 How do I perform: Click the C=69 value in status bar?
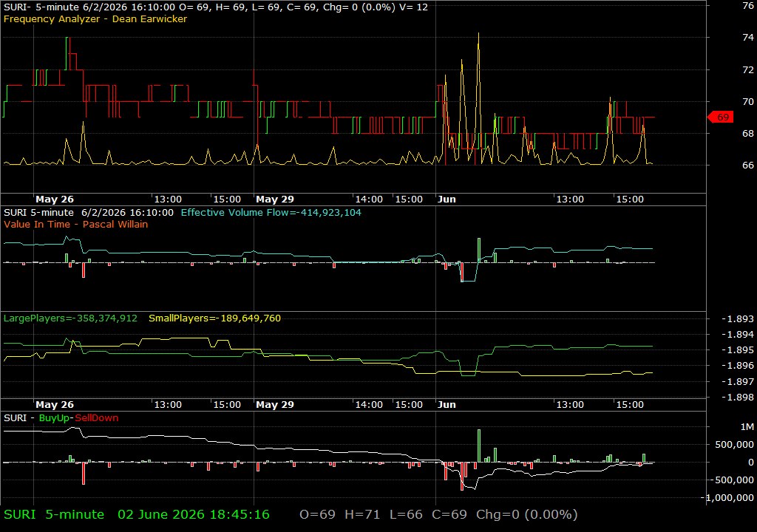coord(449,514)
